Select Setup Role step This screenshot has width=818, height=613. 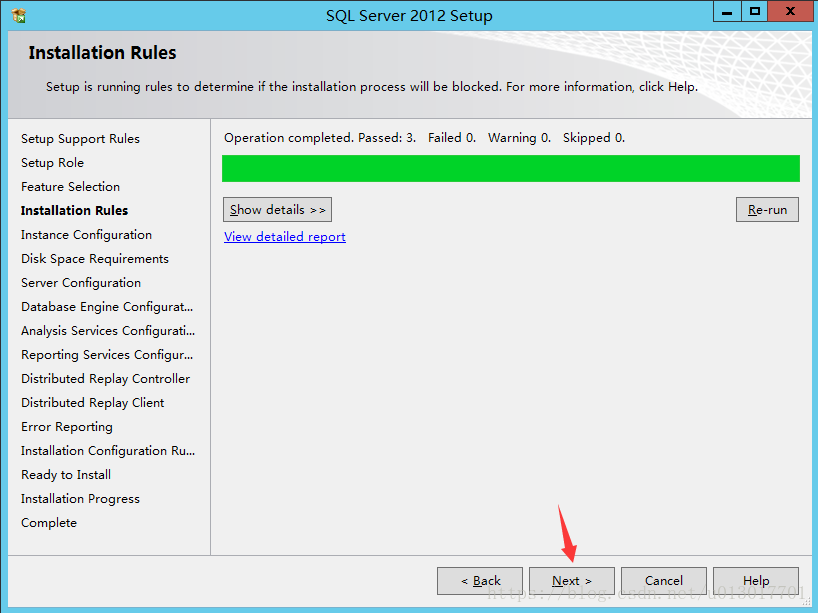(x=52, y=163)
